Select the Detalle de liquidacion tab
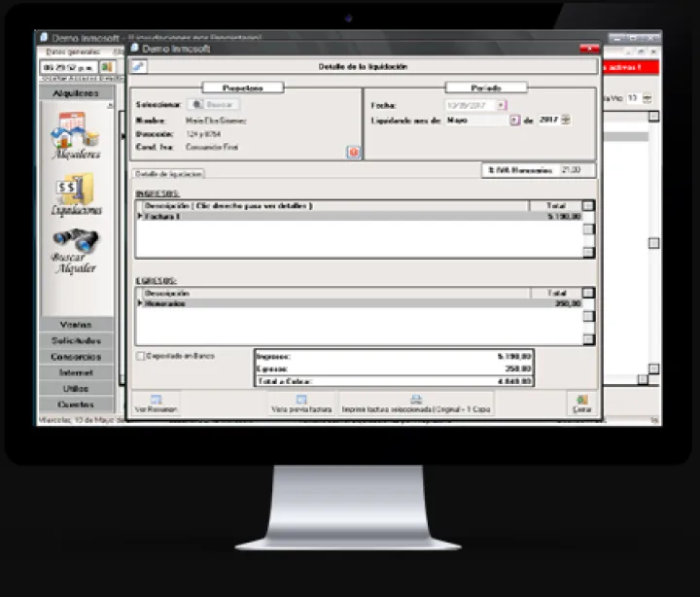 click(x=169, y=173)
